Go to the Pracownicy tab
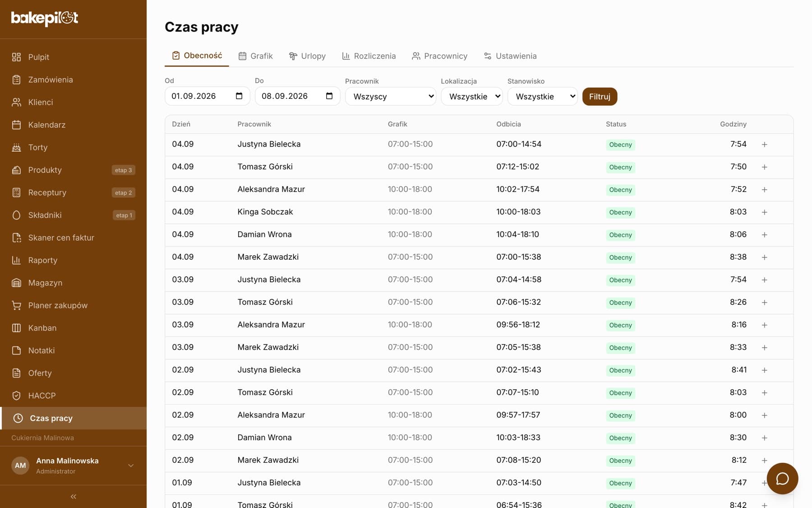Screen dimensions: 812x508 point(439,56)
